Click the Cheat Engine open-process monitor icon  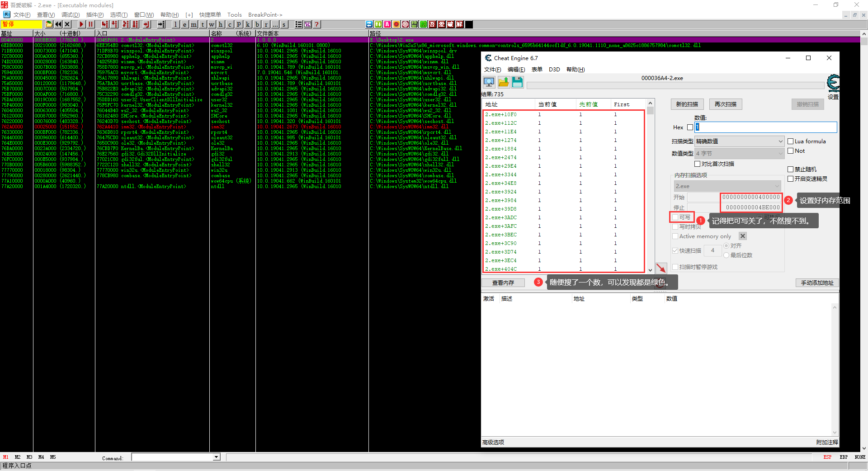489,82
